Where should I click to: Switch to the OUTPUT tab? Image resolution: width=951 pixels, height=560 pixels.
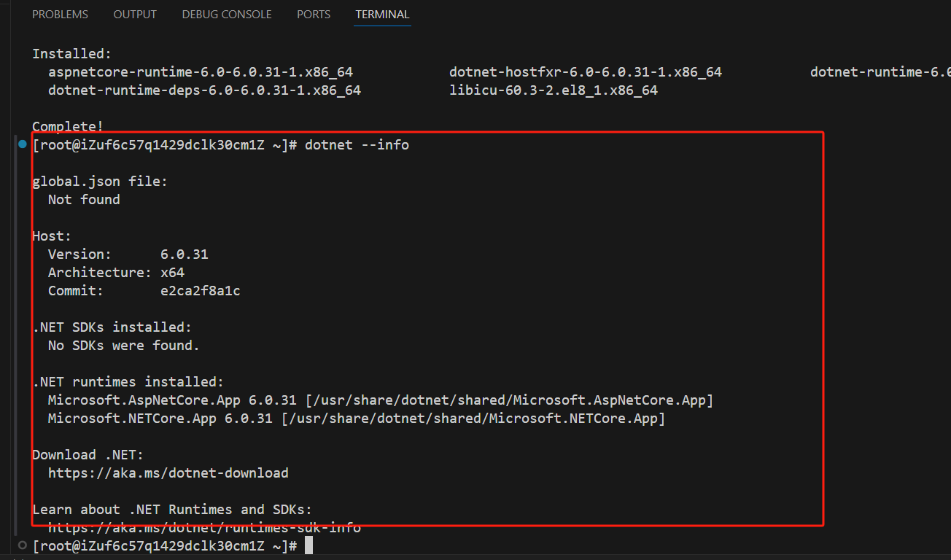coord(134,14)
